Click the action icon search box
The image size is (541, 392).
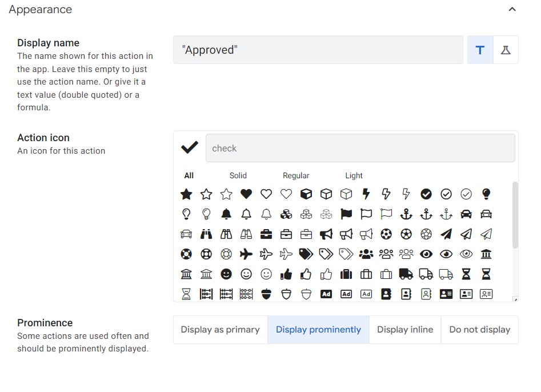click(x=360, y=149)
